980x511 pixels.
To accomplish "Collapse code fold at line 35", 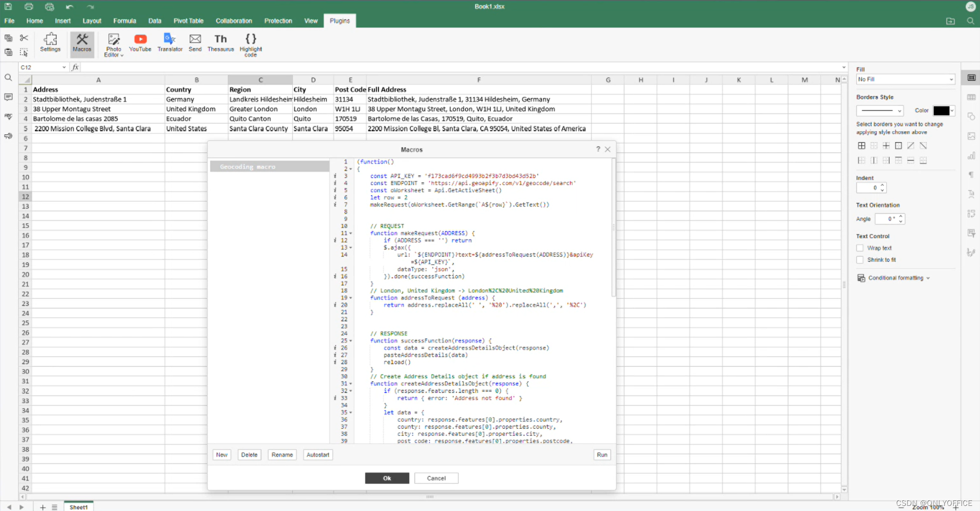I will pos(350,412).
